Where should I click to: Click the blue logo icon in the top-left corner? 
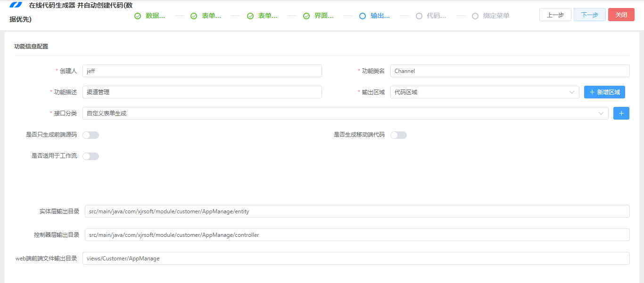(x=17, y=6)
